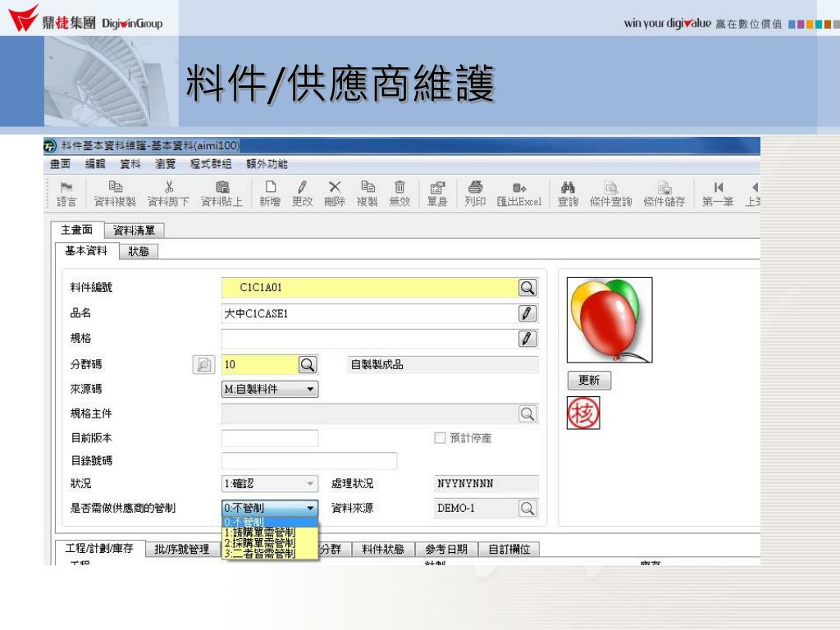Switch to the 料件狀態 tab
This screenshot has height=630, width=840.
[x=383, y=549]
